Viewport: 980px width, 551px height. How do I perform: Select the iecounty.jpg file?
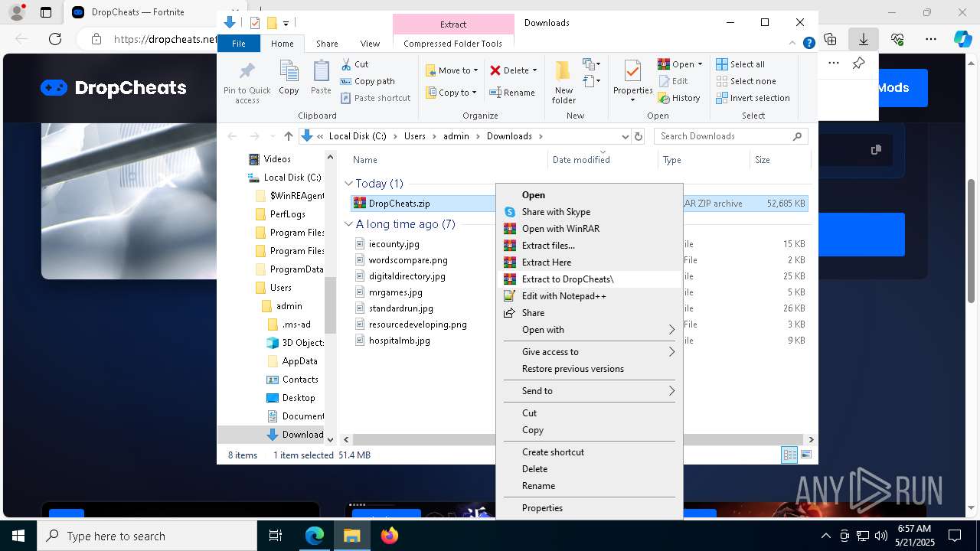[394, 244]
